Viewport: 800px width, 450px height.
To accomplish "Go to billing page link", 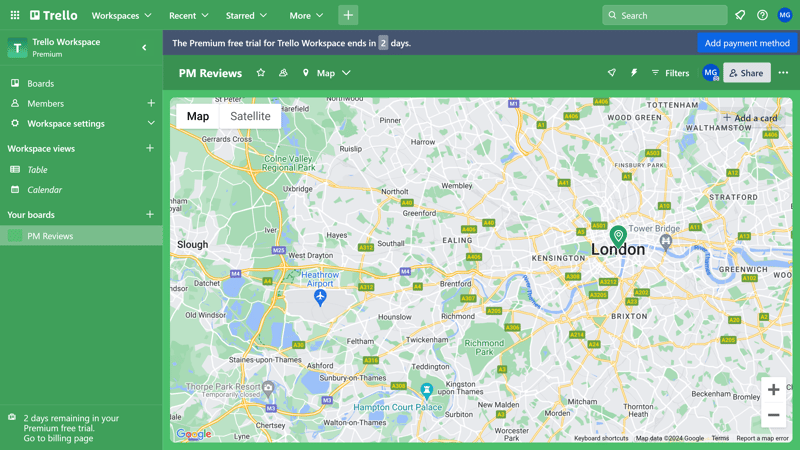I will pos(58,438).
